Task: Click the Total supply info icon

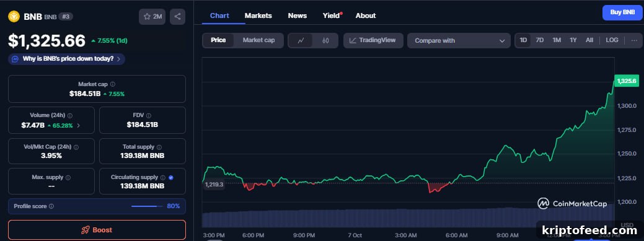Action: (159, 147)
